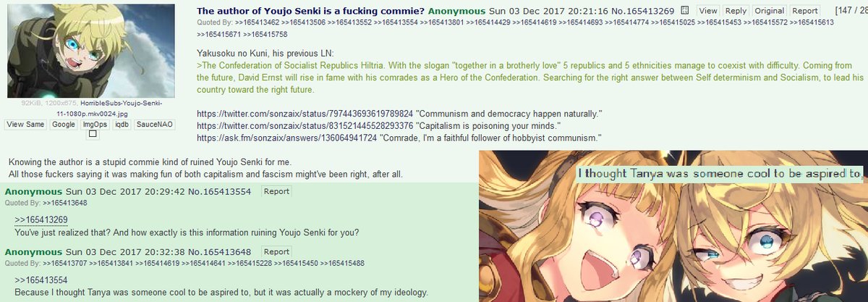Image resolution: width=868 pixels, height=302 pixels.
Task: Search image with SauceNAO
Action: tap(154, 125)
